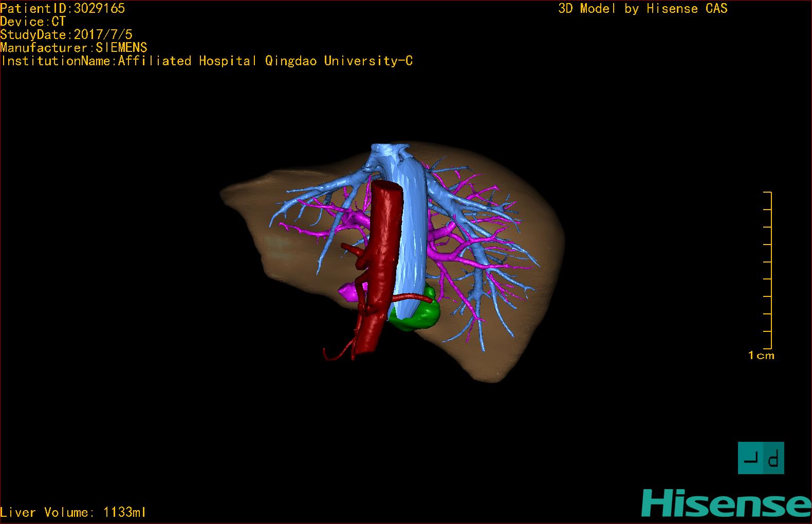Click the 1cm scale label

click(761, 355)
